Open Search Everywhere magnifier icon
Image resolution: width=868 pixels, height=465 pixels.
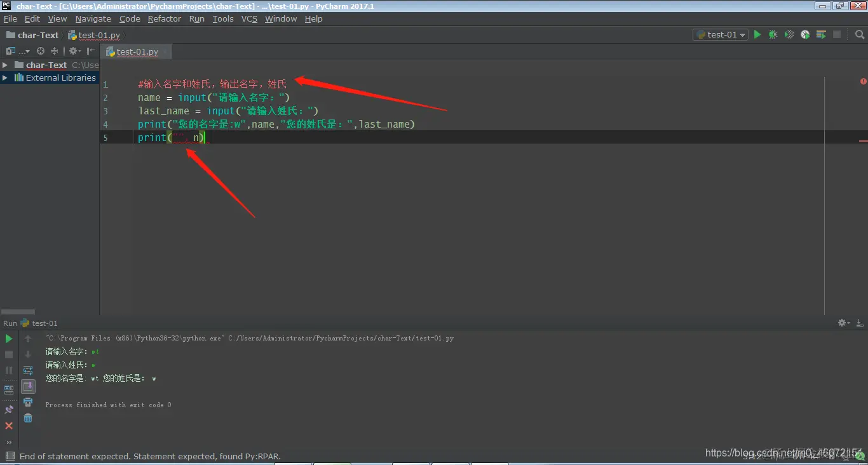pos(860,35)
